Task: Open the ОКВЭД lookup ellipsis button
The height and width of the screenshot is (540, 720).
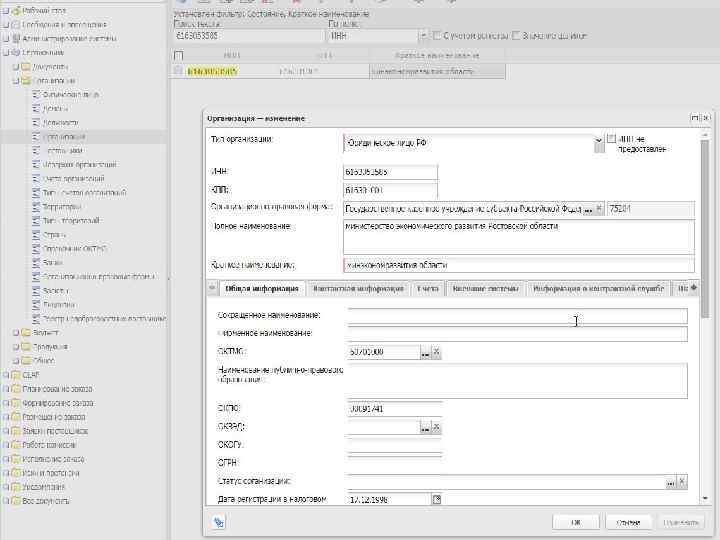Action: [425, 428]
